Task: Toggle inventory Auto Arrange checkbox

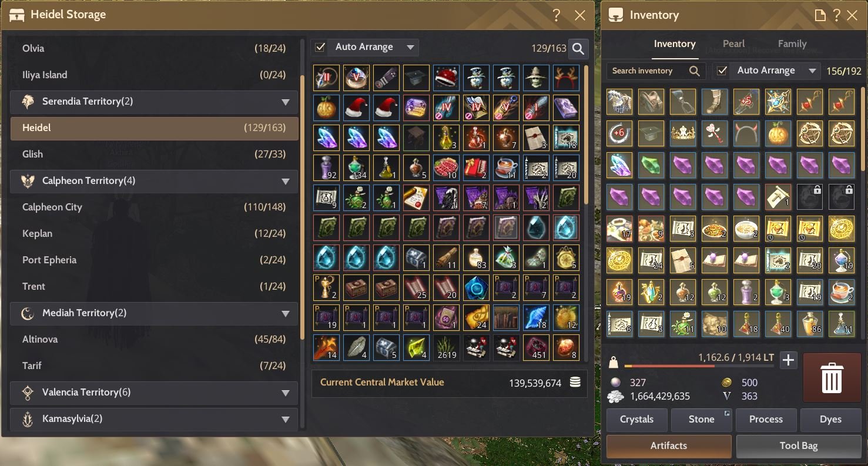Action: pos(722,71)
